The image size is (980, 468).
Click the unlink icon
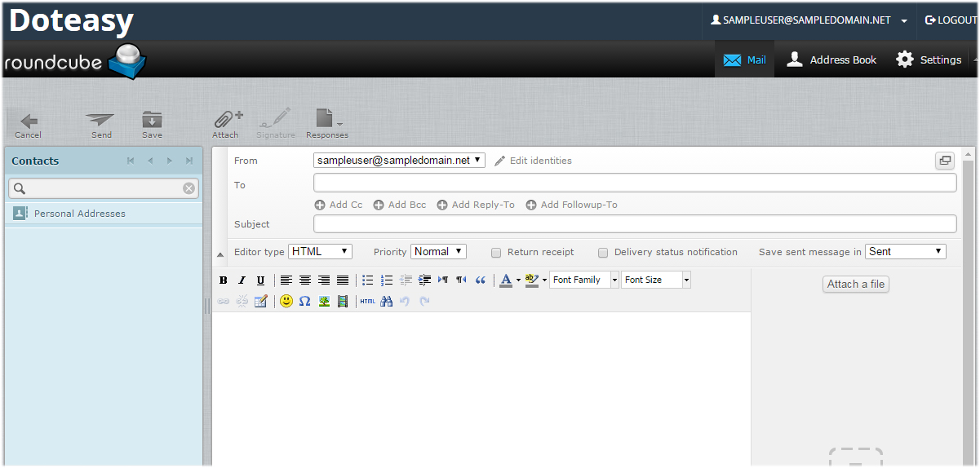(x=242, y=302)
